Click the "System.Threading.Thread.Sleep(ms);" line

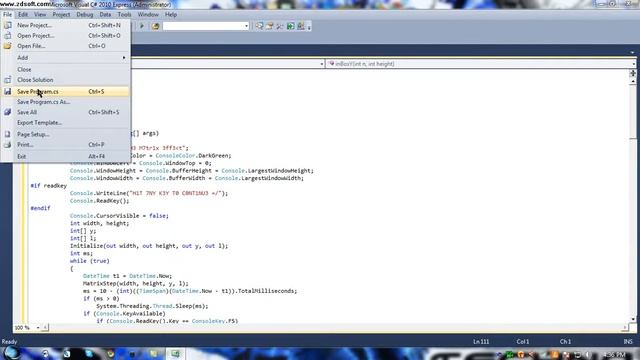(x=152, y=306)
